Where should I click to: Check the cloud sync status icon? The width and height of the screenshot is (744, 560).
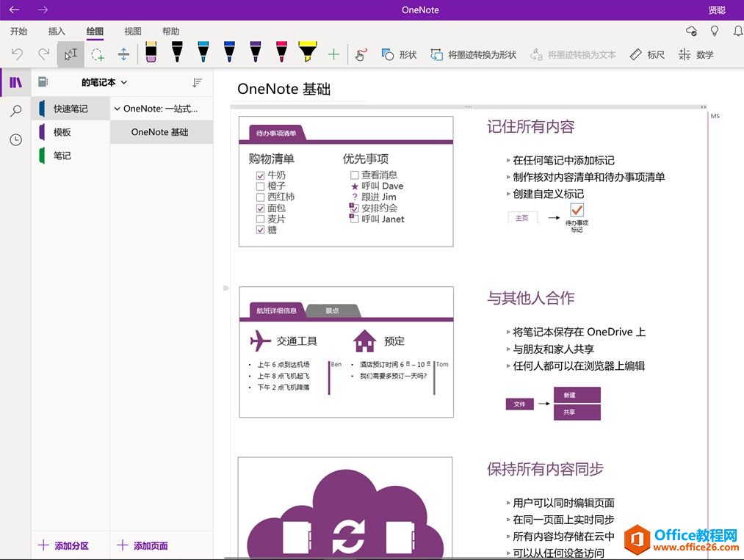pyautogui.click(x=691, y=32)
